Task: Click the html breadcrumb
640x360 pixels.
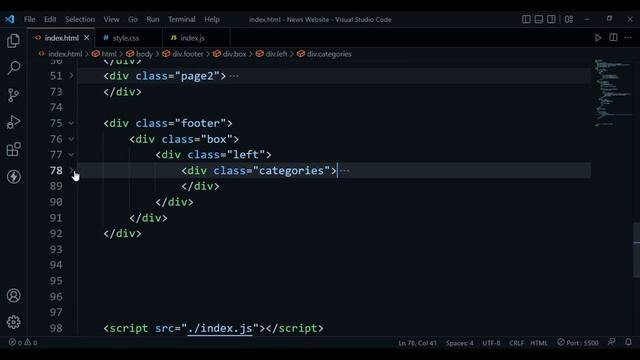Action: pyautogui.click(x=109, y=54)
